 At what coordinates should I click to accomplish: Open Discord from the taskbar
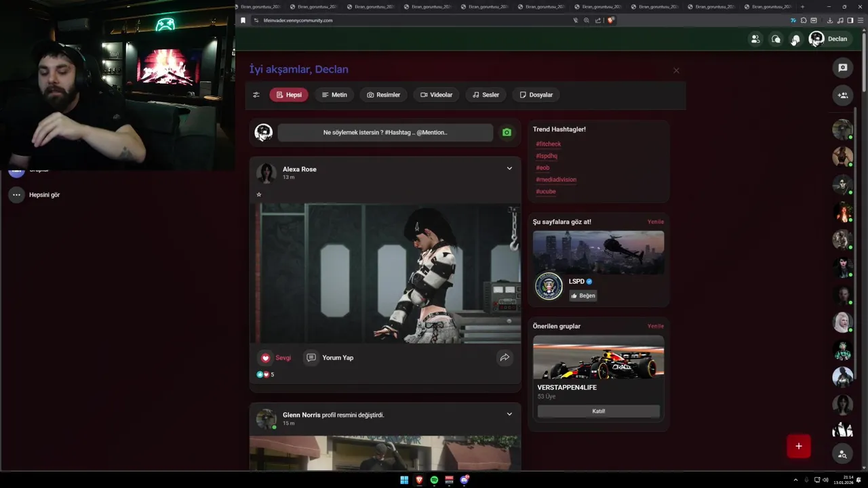(465, 480)
